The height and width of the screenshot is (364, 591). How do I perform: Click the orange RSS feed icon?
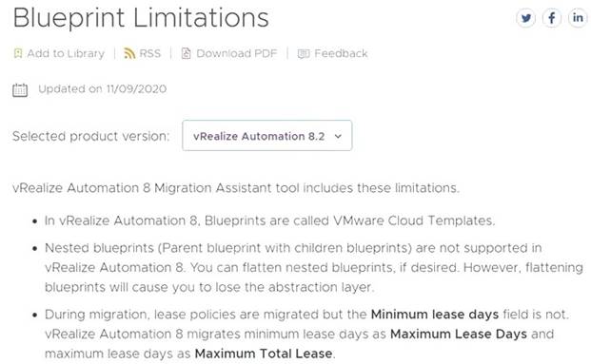[x=129, y=53]
